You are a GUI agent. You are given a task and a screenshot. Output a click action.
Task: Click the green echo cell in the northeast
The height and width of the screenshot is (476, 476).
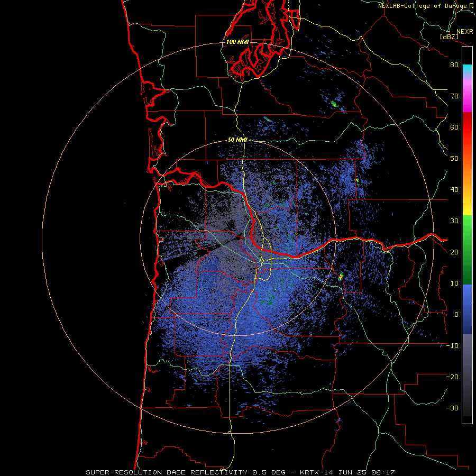coord(334,104)
